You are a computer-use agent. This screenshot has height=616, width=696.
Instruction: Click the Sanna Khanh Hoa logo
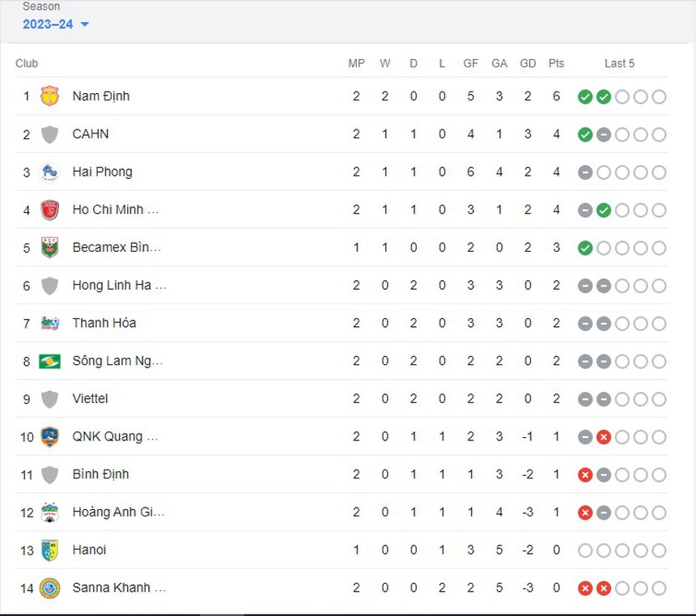point(50,588)
